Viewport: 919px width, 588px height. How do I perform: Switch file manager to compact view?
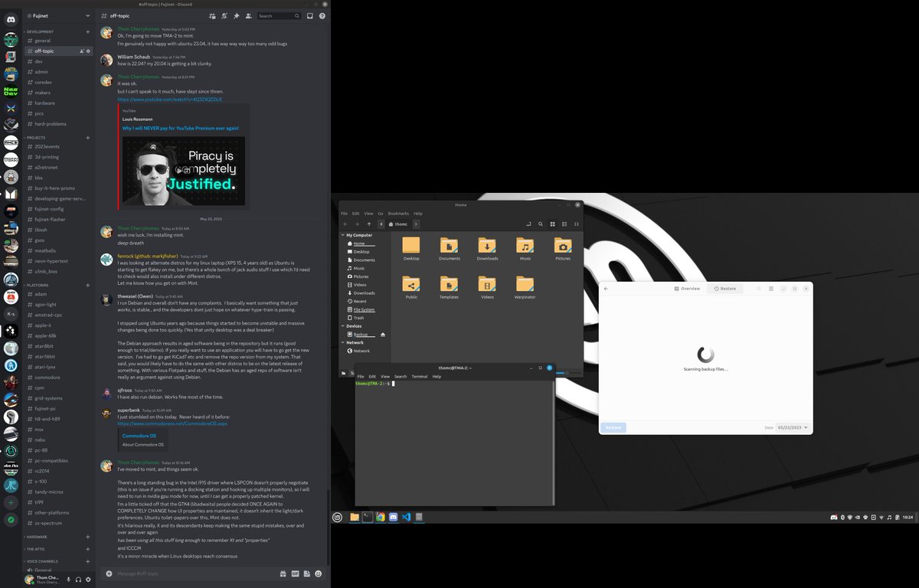point(576,224)
